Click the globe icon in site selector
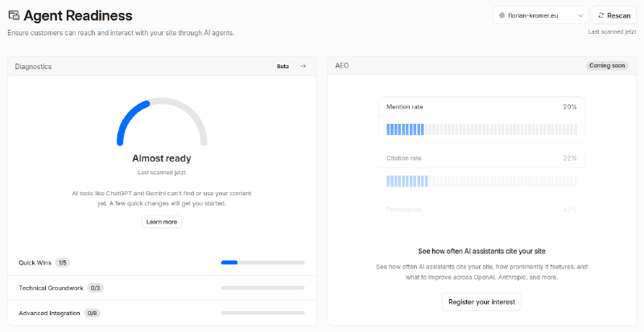 502,15
